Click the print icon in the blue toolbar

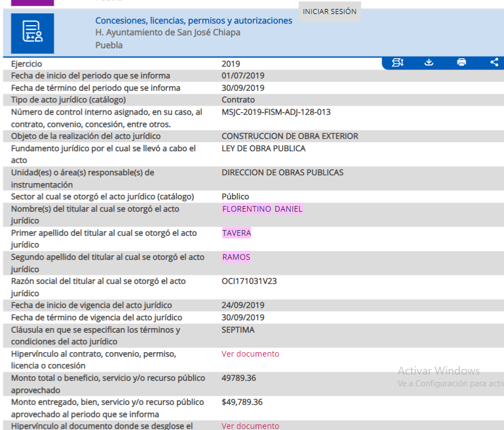(461, 62)
